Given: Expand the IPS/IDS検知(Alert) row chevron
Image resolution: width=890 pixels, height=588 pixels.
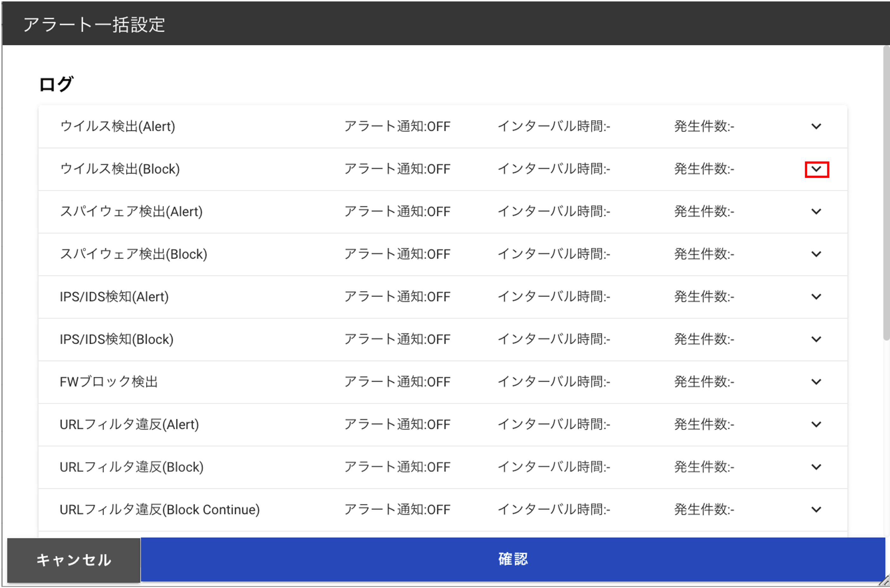Looking at the screenshot, I should point(816,297).
